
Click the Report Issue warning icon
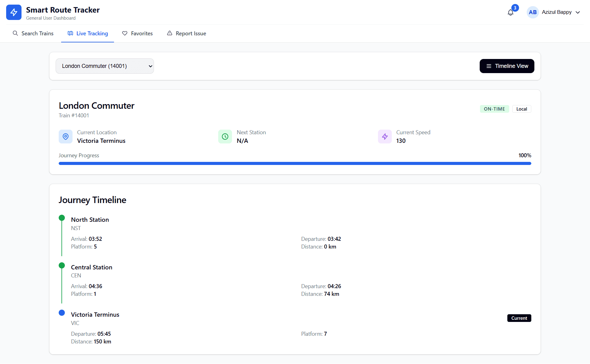[x=170, y=33]
